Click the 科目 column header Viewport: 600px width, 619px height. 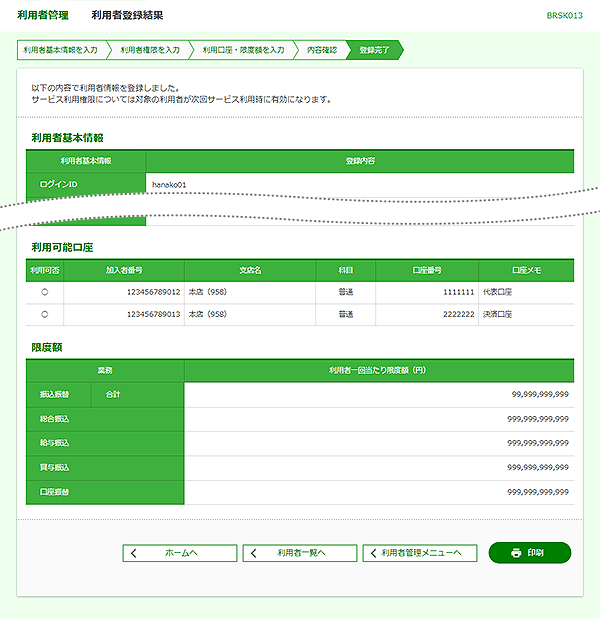345,270
